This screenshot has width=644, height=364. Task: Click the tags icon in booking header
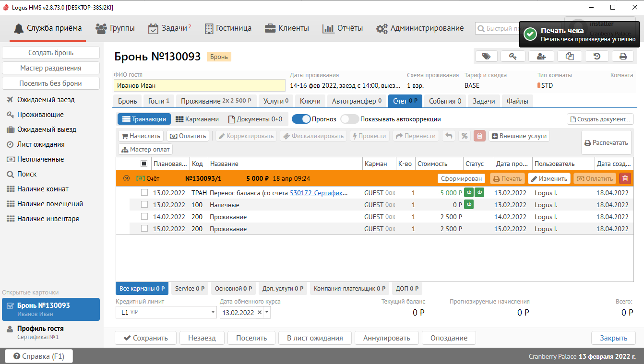click(x=486, y=56)
